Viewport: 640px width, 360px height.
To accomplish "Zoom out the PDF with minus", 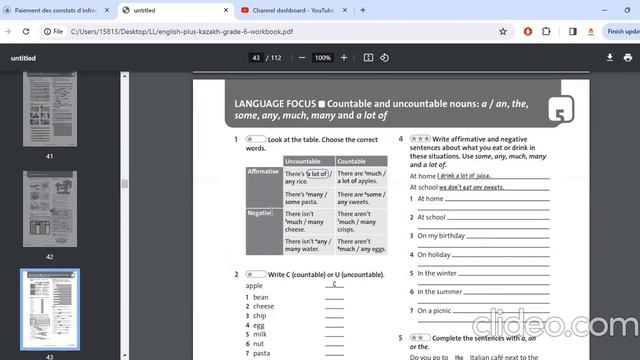I will (x=302, y=58).
